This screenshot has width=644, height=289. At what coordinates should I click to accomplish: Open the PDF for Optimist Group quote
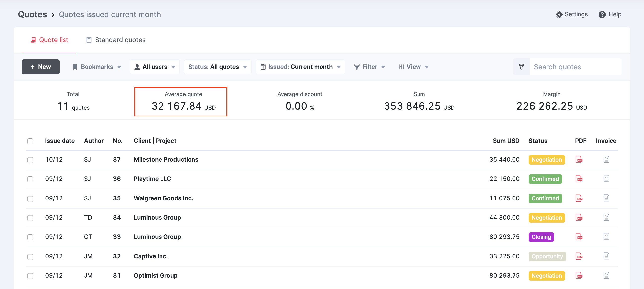coord(579,275)
